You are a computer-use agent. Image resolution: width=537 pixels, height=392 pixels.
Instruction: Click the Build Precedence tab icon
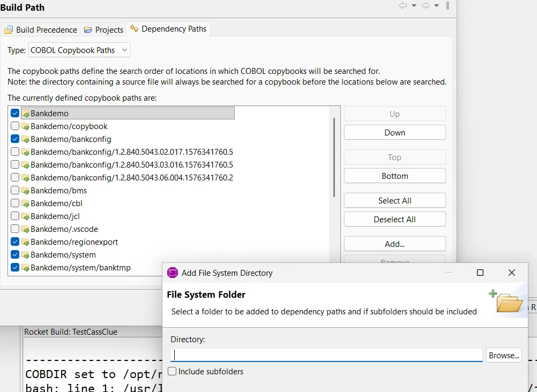pos(9,30)
